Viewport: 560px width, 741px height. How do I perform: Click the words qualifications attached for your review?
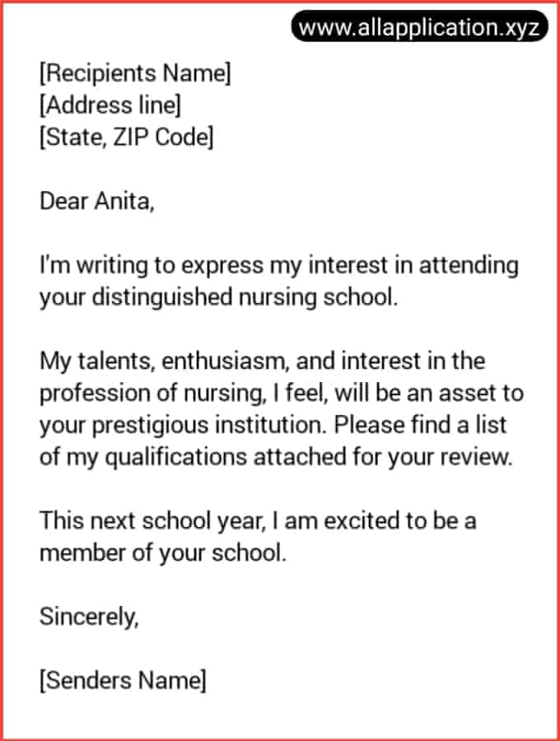pyautogui.click(x=309, y=457)
